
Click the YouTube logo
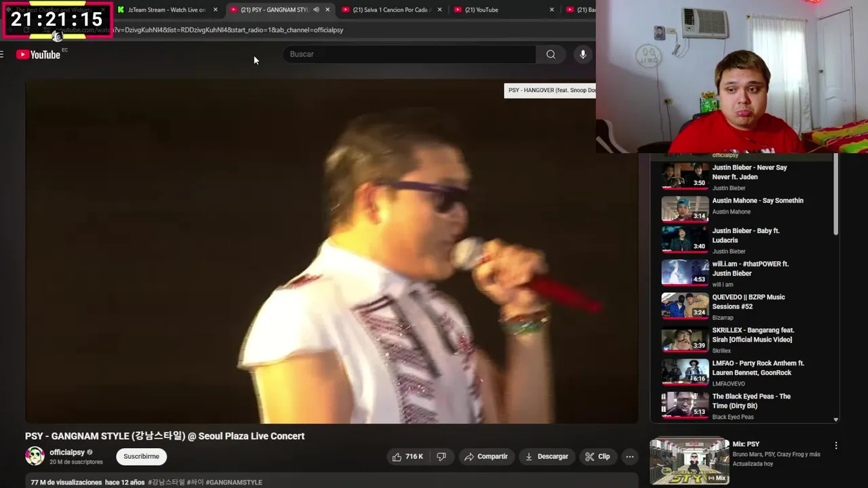pyautogui.click(x=38, y=54)
